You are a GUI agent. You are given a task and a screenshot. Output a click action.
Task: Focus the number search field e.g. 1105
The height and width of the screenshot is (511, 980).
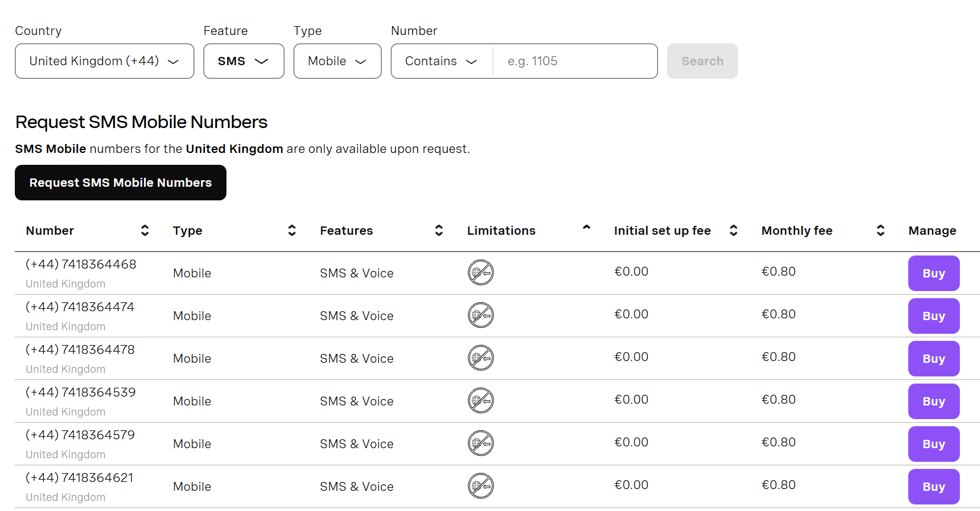click(575, 61)
